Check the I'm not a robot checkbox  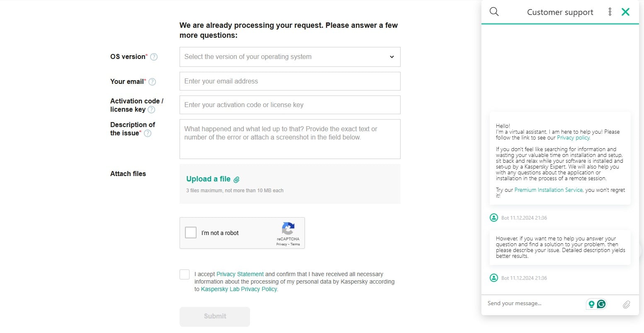pyautogui.click(x=190, y=233)
